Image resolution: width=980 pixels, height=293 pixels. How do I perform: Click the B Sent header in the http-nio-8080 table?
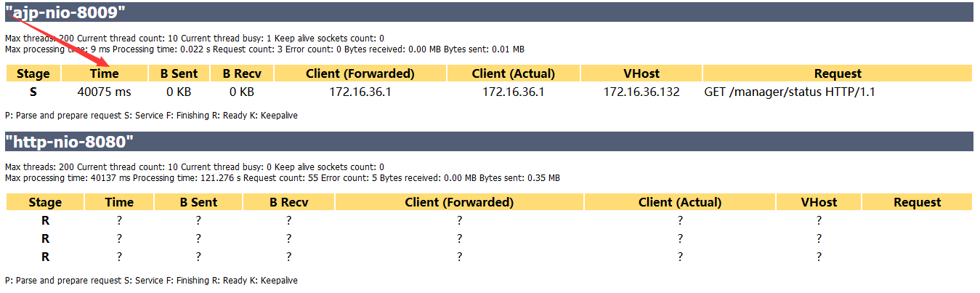[198, 202]
